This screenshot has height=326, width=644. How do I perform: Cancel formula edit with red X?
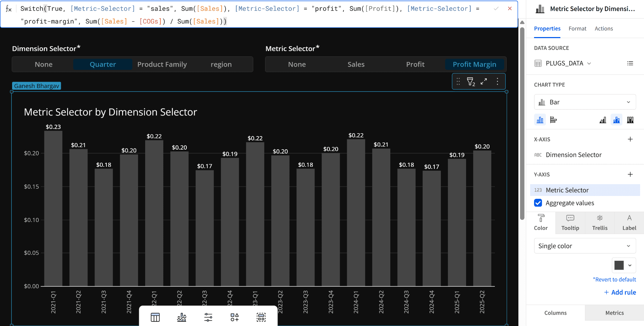tap(510, 9)
